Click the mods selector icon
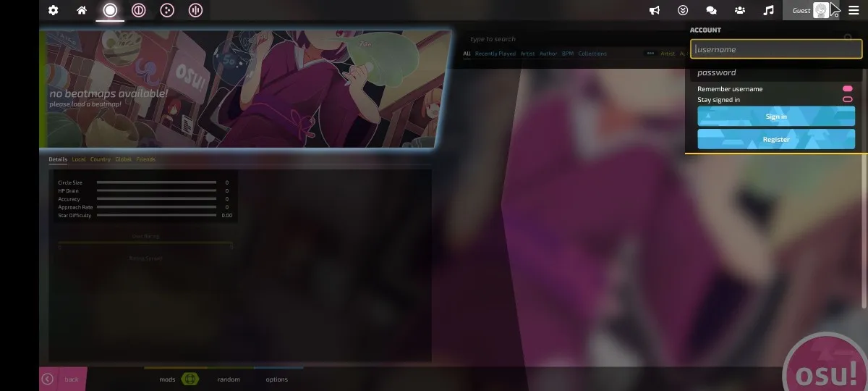The image size is (868, 391). coord(190,379)
